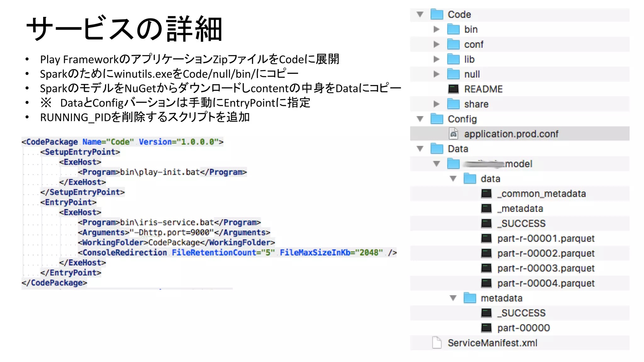Collapse the metadata folder triangle
The image size is (644, 362).
(x=453, y=298)
